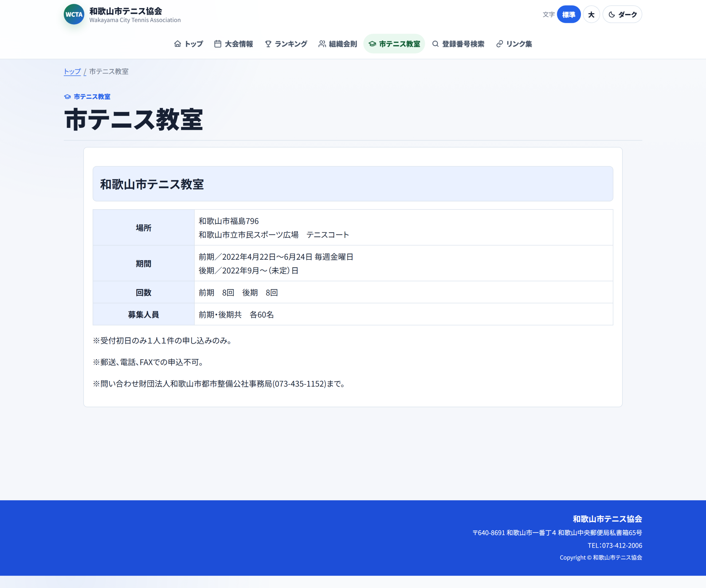Click the footer TEL：073-412-2006 line
The height and width of the screenshot is (588, 706).
pyautogui.click(x=615, y=546)
